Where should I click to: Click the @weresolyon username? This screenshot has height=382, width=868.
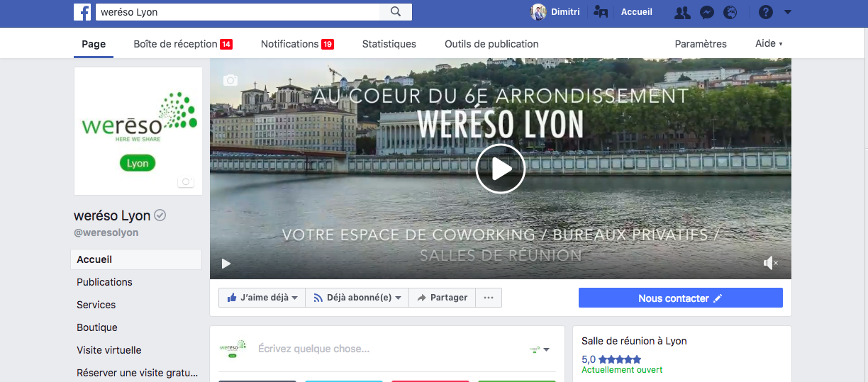tap(106, 232)
